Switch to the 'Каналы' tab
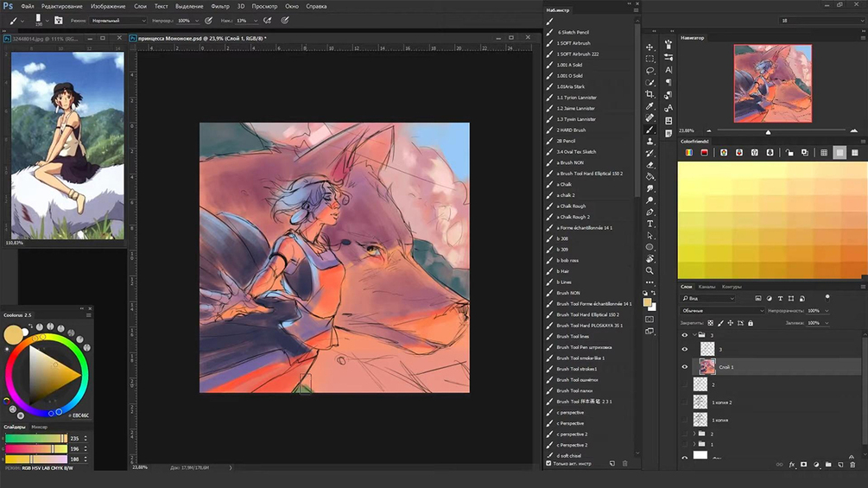The height and width of the screenshot is (488, 868). click(x=706, y=287)
